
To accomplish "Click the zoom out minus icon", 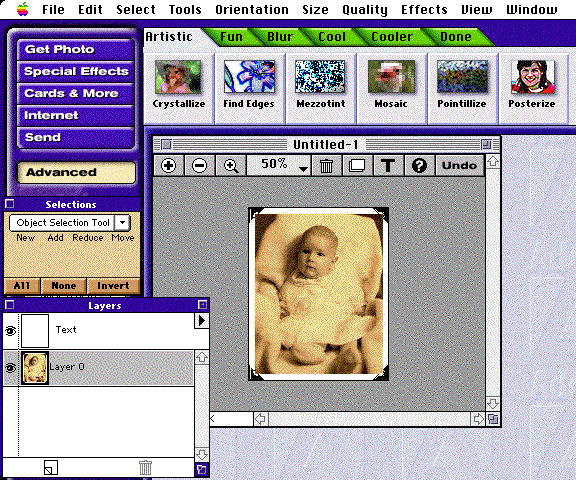I will pyautogui.click(x=199, y=166).
